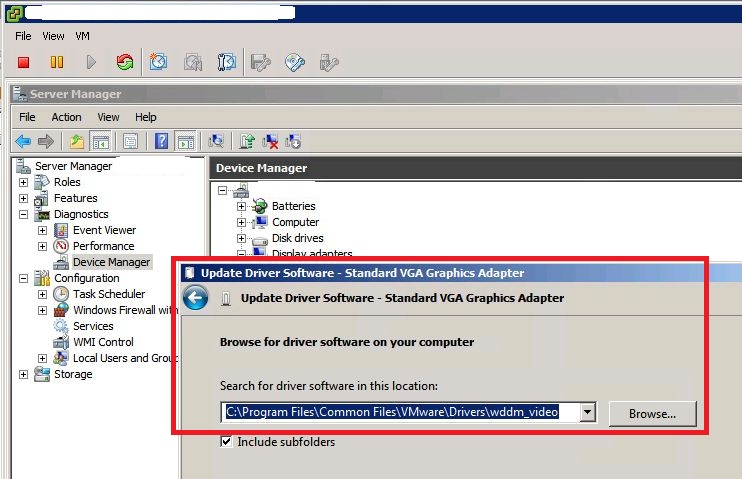Click the Up One Level folder icon
742x479 pixels.
coord(76,141)
